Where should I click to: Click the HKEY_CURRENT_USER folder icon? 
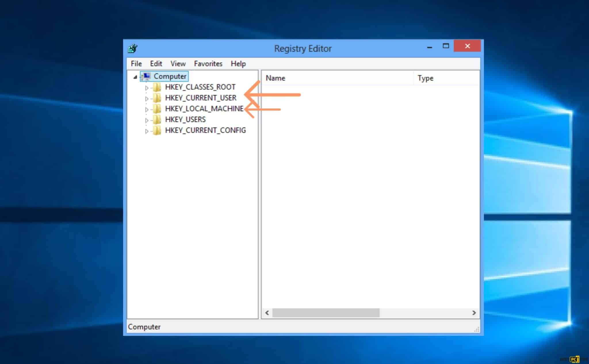(157, 98)
